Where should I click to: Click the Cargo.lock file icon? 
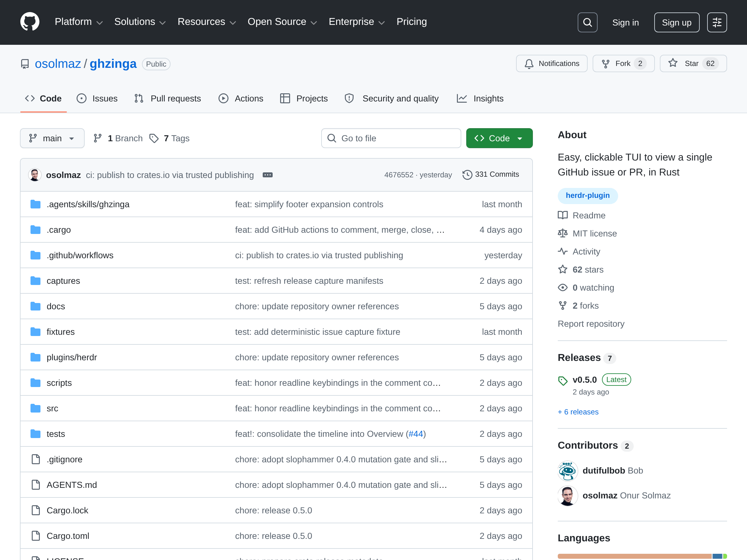coord(35,511)
